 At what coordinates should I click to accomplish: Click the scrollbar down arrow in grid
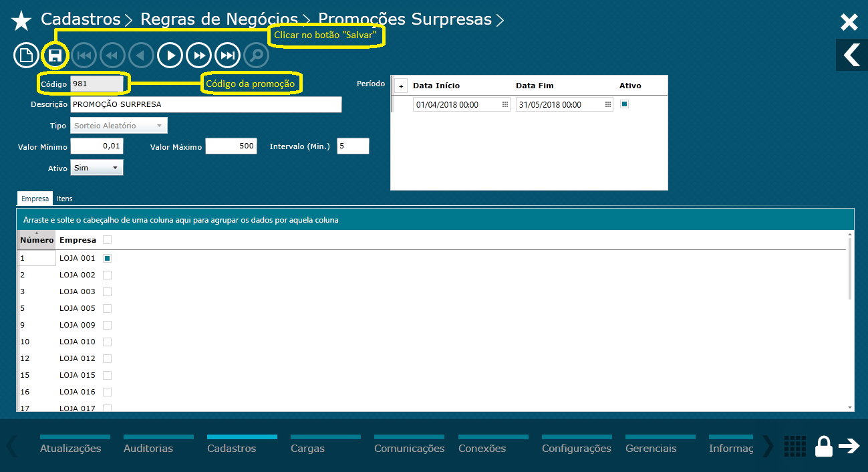coord(850,407)
